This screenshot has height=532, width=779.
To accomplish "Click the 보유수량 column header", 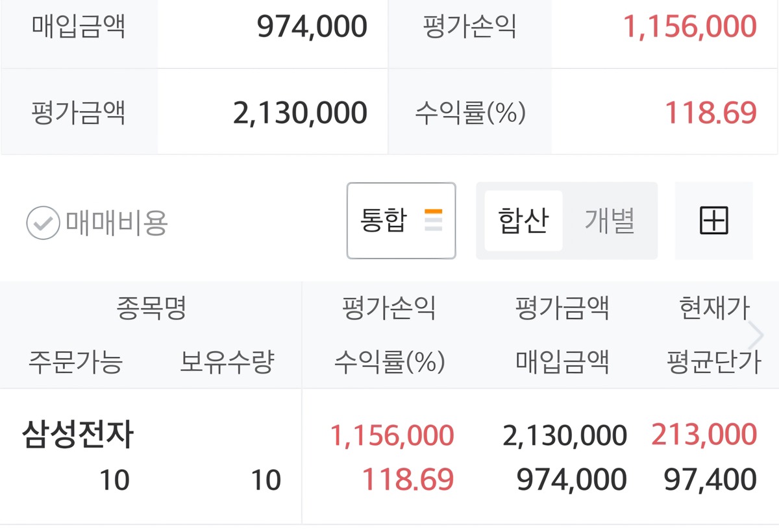I will (227, 361).
